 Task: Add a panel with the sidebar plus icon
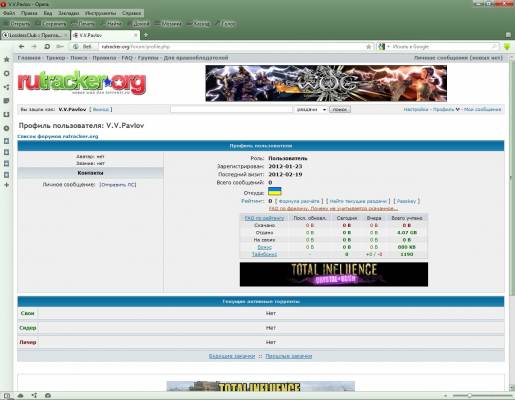tap(6, 185)
